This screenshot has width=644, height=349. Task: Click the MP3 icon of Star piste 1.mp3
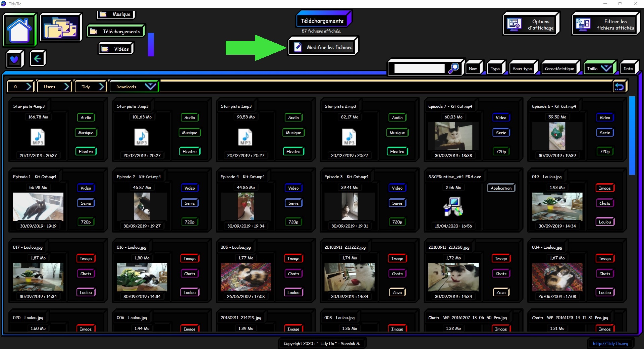(245, 137)
